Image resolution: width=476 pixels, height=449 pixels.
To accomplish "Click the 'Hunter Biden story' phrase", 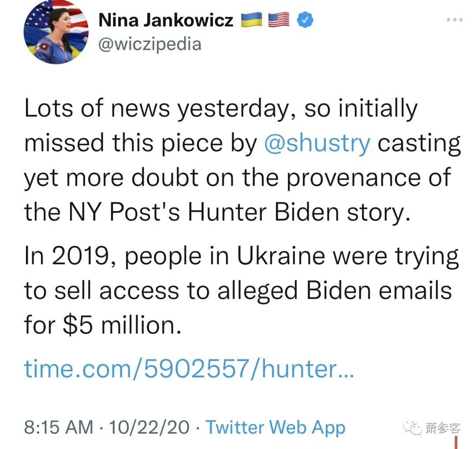I will (x=296, y=212).
